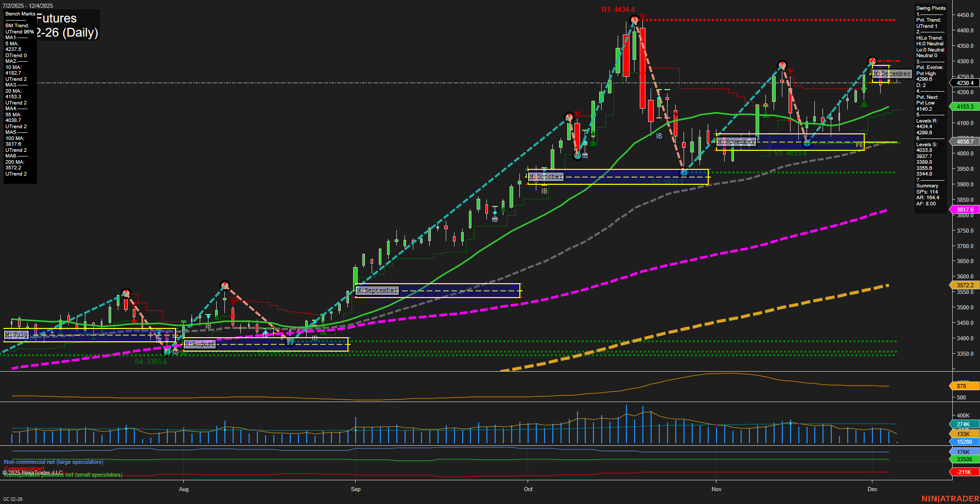Click the red sell triangle above the December swing high
This screenshot has height=504, width=980.
(x=880, y=67)
